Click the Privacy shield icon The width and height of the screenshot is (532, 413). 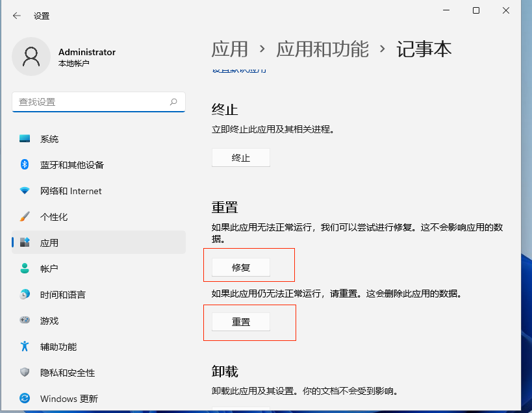25,372
